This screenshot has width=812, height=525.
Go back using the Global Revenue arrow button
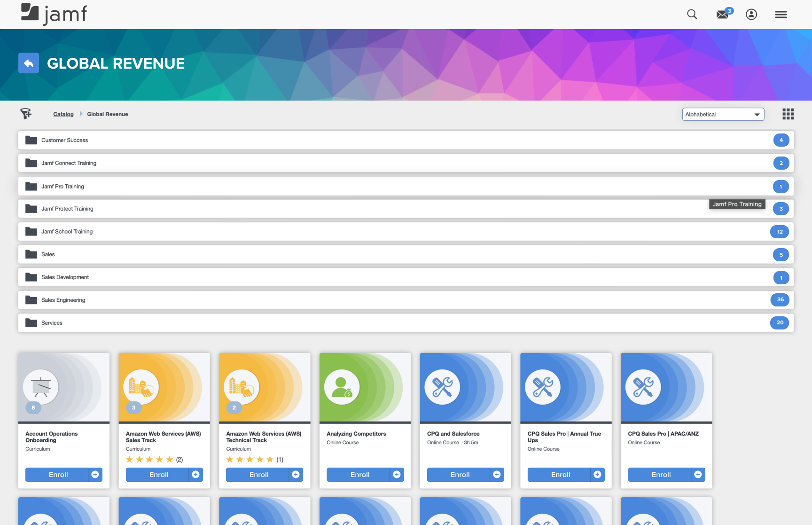[x=29, y=63]
